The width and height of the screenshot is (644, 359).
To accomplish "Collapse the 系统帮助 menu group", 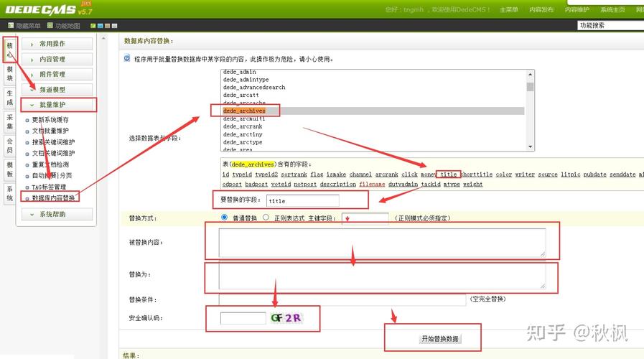I will pyautogui.click(x=57, y=215).
